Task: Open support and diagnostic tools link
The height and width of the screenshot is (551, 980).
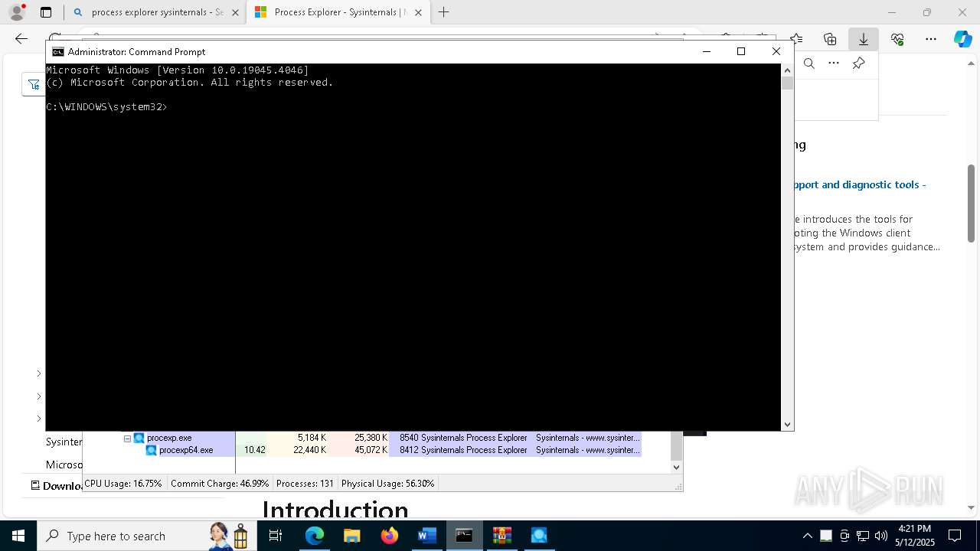Action: pos(860,184)
